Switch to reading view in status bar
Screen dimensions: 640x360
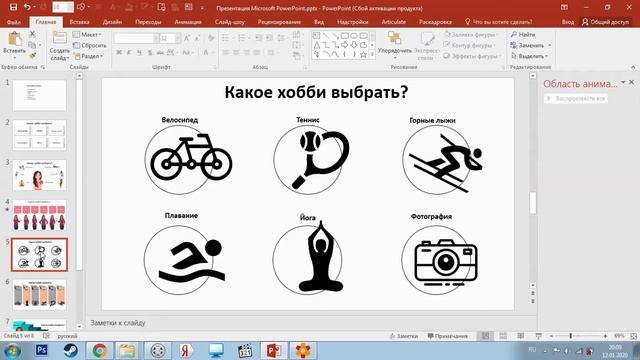click(x=521, y=336)
